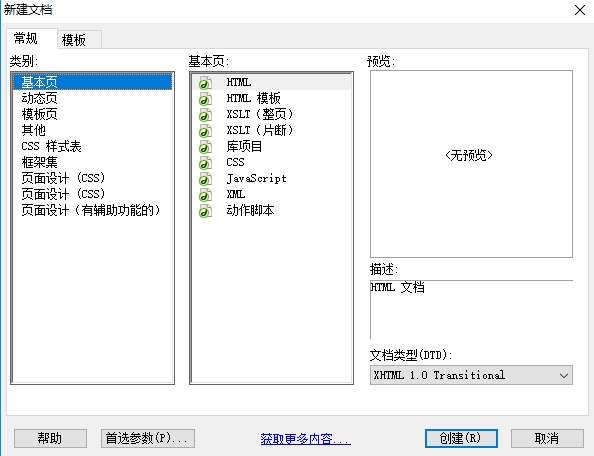Switch to the 常规 tab

pyautogui.click(x=26, y=38)
